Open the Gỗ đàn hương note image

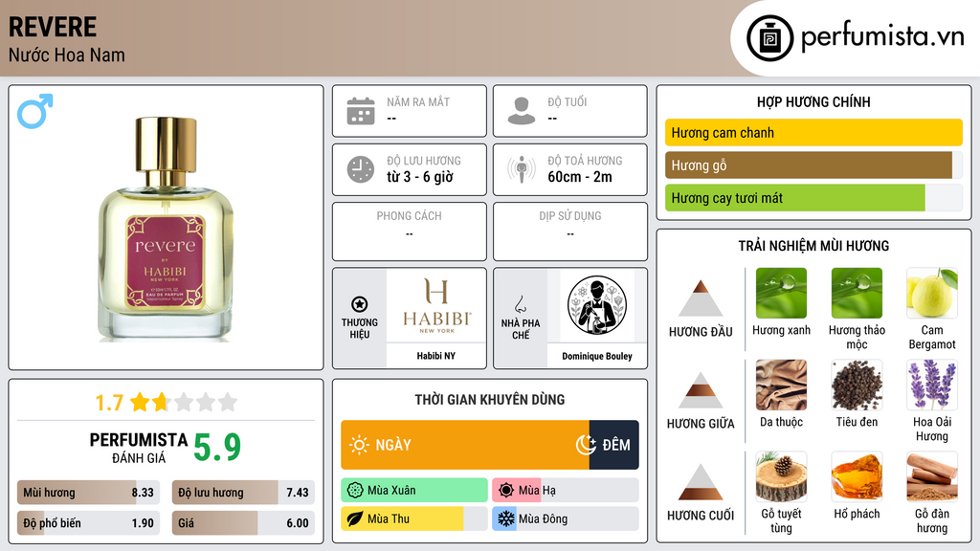[932, 476]
